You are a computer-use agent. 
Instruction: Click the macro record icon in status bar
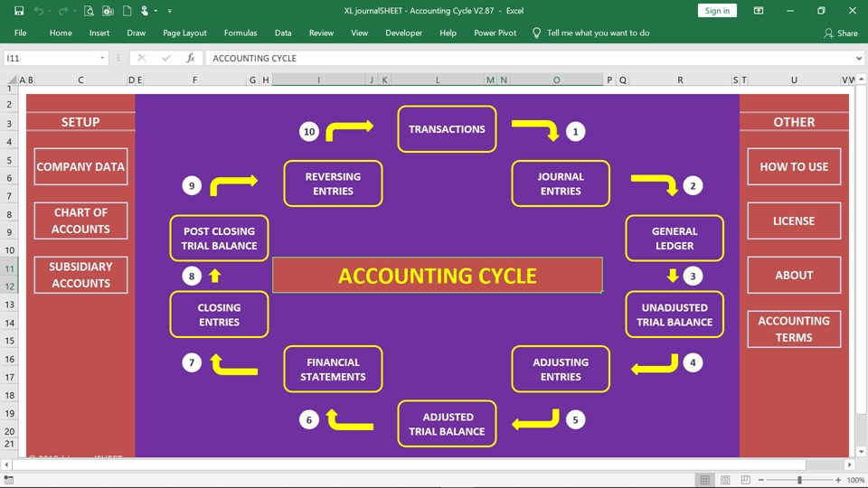(x=8, y=480)
